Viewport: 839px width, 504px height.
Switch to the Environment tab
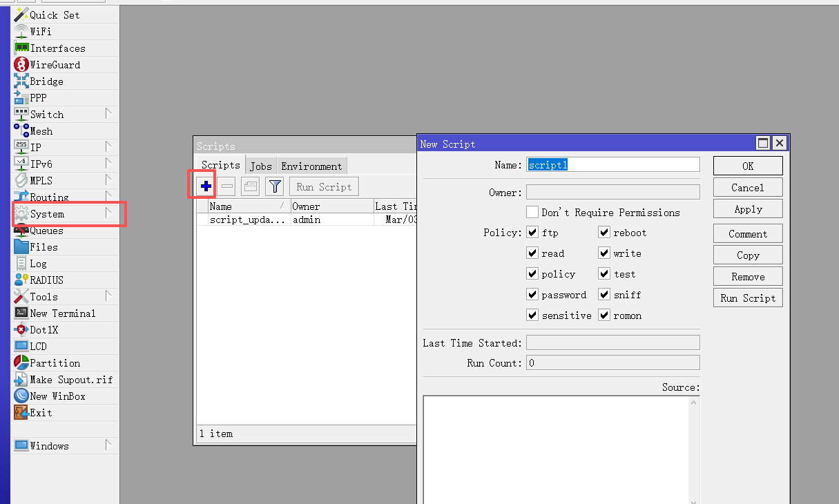[x=311, y=166]
